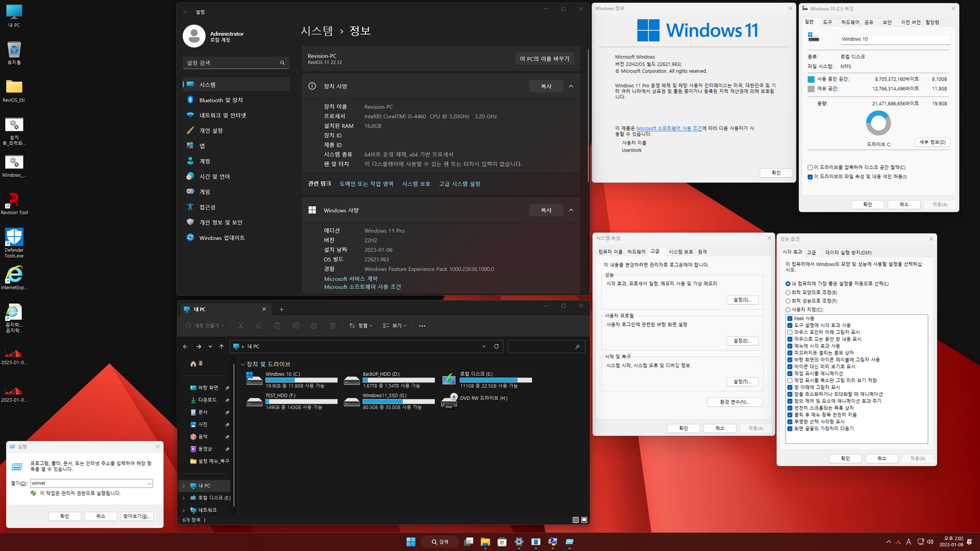Open the 정렬 dropdown in Explorer
The image size is (980, 551).
pyautogui.click(x=360, y=326)
